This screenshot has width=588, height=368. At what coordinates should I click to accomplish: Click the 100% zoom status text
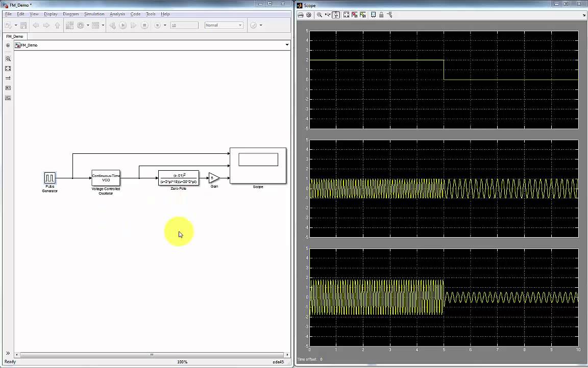[x=182, y=362]
